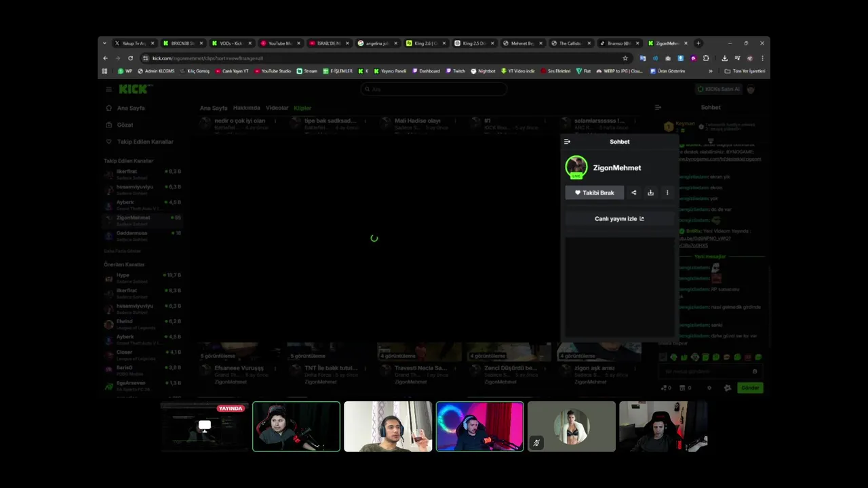
Task: Open the Twitch bookmark
Action: click(456, 71)
